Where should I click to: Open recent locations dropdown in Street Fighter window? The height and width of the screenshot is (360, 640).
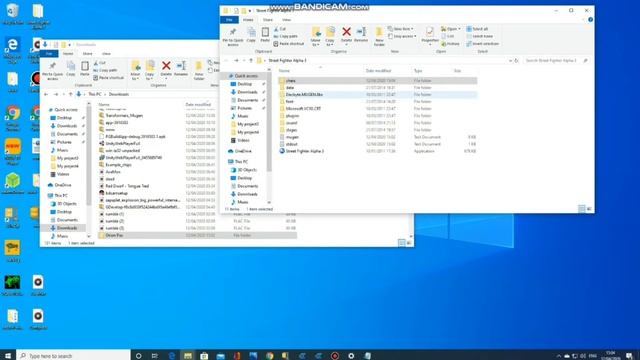[x=244, y=60]
